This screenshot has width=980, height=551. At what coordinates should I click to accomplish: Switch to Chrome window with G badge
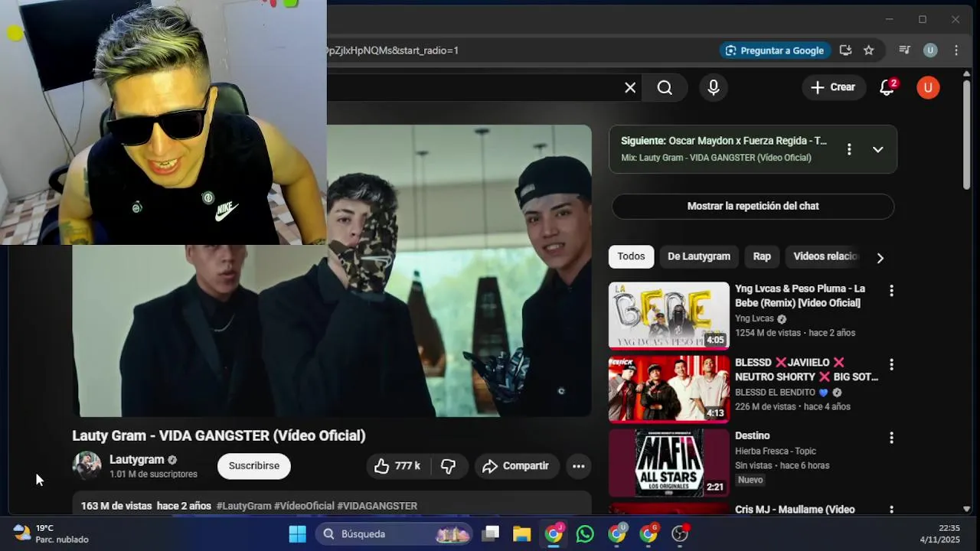(648, 534)
